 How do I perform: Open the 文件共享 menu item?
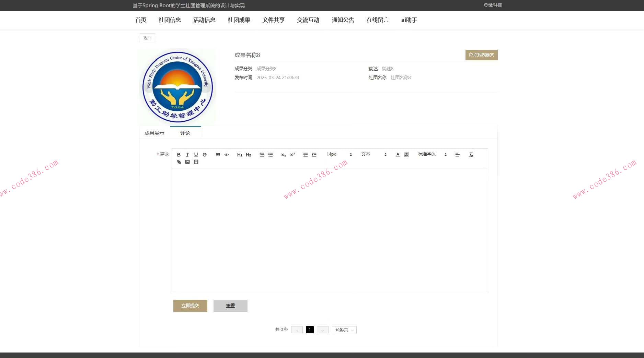273,20
